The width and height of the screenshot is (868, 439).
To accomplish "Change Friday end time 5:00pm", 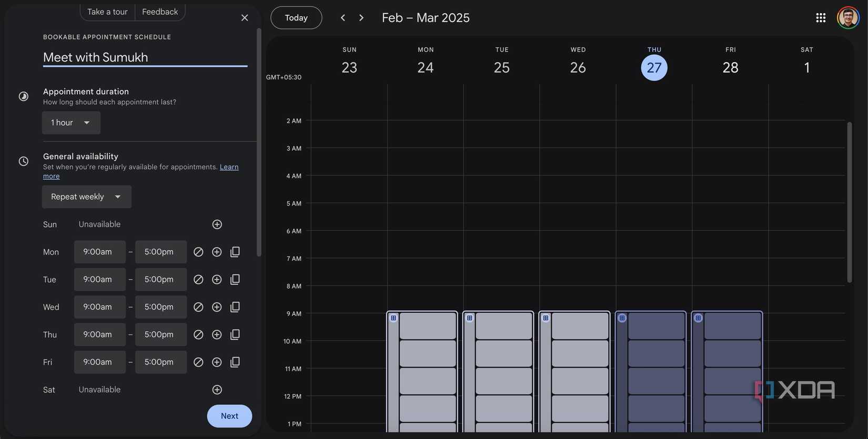I will (161, 362).
